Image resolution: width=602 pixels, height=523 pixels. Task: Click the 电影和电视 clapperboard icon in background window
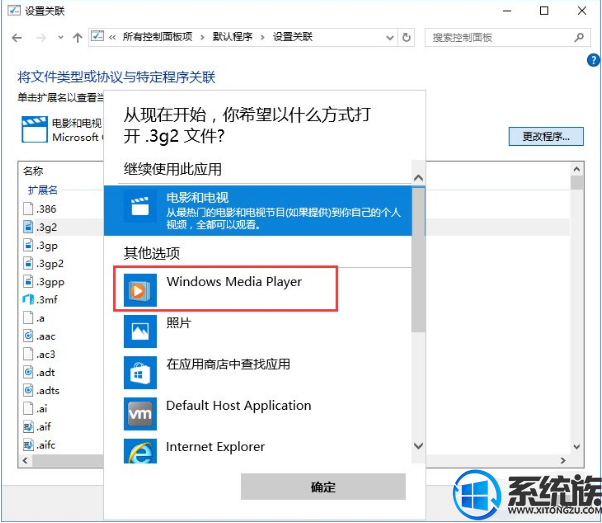pos(35,129)
